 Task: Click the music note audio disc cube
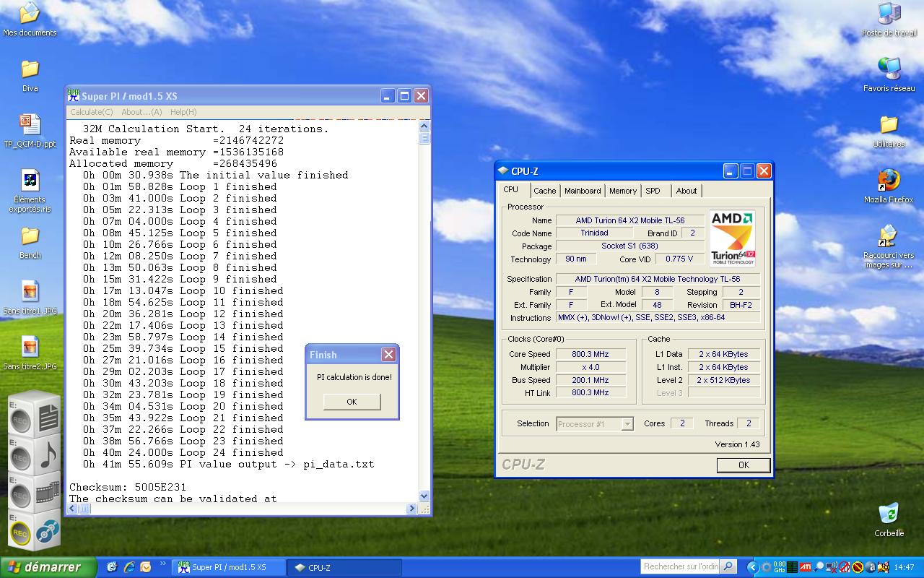point(48,455)
